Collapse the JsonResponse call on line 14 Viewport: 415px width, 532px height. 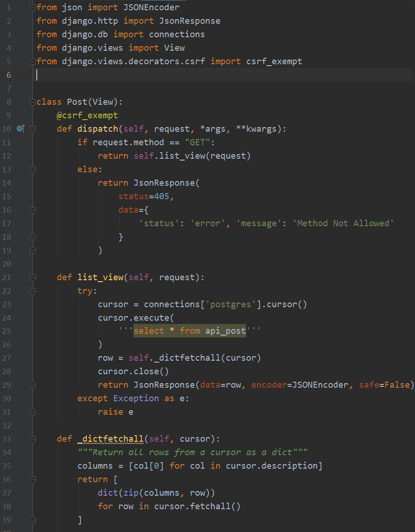[33, 183]
